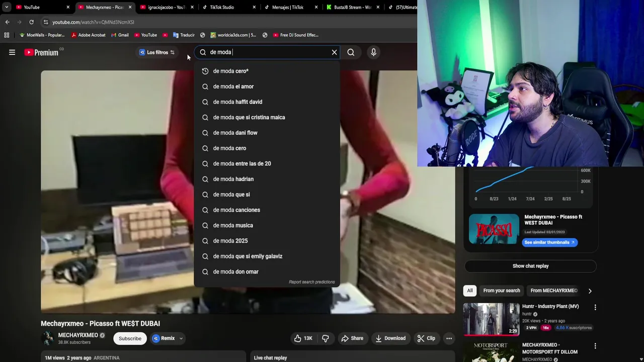Clear the search box with the X

click(x=334, y=52)
